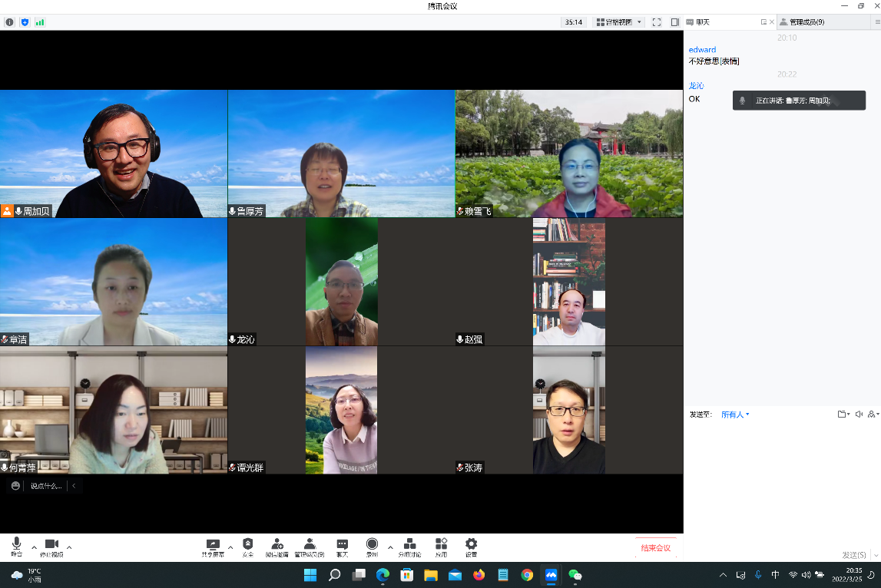Toggle stop video (停止视频) camera button
The height and width of the screenshot is (588, 881).
51,546
